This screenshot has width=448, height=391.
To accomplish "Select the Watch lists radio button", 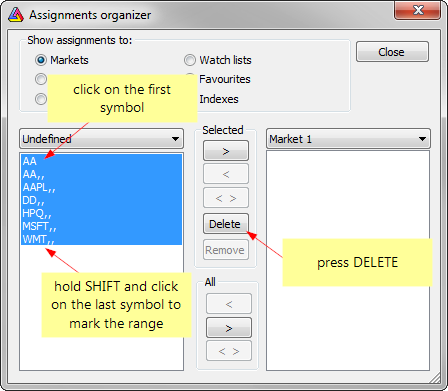I will point(190,60).
